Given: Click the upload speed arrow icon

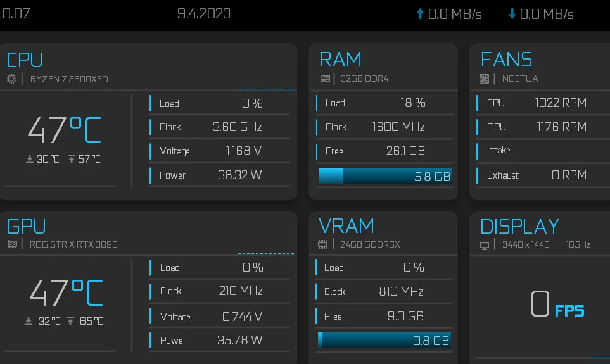Looking at the screenshot, I should pyautogui.click(x=419, y=14).
